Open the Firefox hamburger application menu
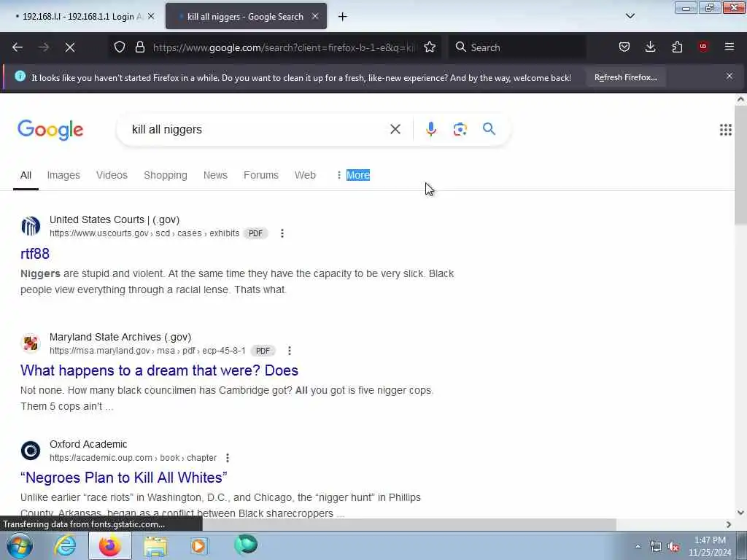The image size is (747, 560). pos(729,47)
